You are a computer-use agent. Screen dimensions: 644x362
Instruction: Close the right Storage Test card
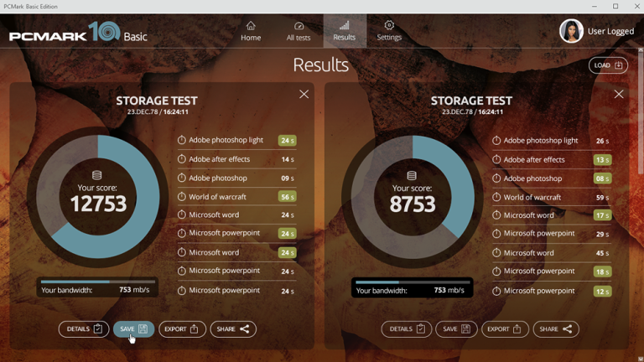(x=619, y=95)
